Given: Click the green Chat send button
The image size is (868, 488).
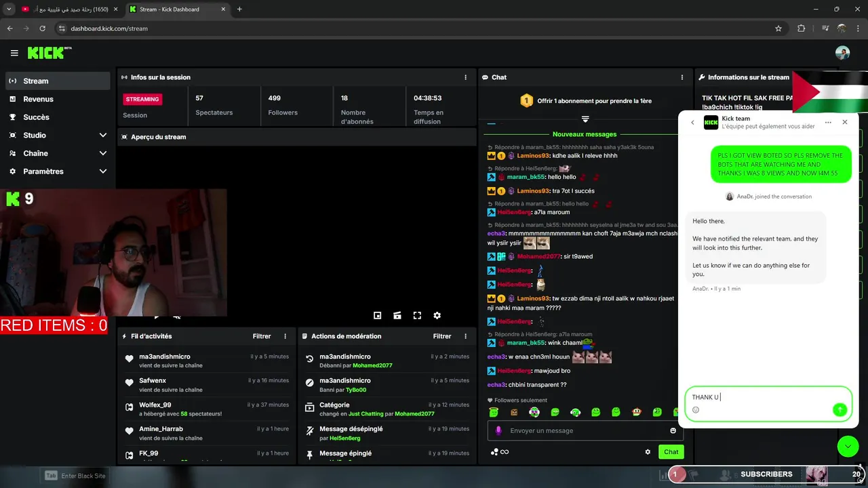Looking at the screenshot, I should click(671, 452).
